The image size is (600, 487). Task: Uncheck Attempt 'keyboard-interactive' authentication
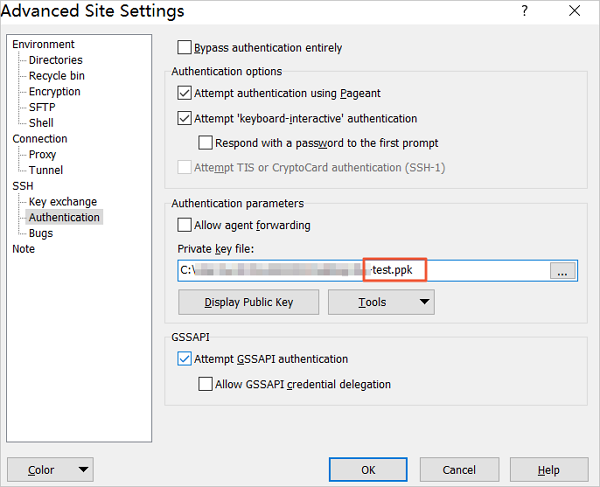click(185, 118)
